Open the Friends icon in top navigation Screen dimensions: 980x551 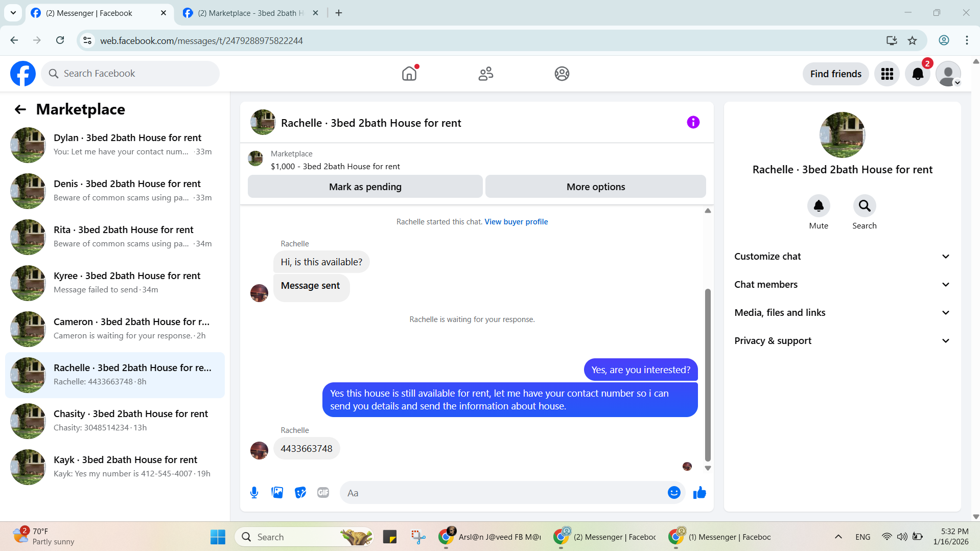point(485,74)
